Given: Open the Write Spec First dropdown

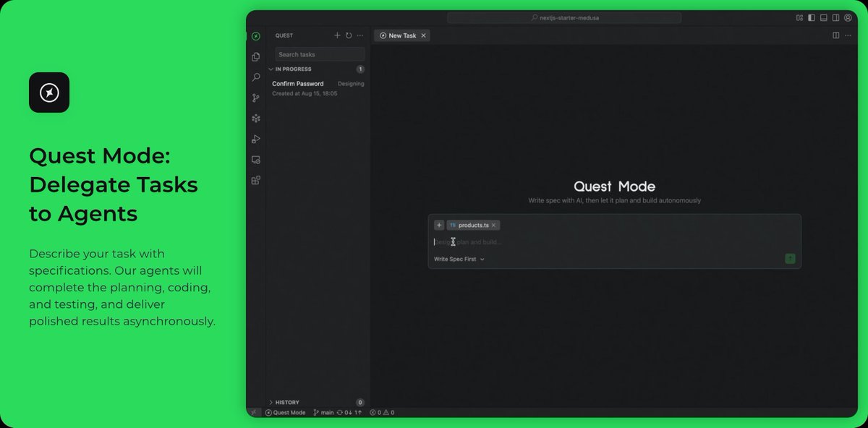Looking at the screenshot, I should coord(458,259).
